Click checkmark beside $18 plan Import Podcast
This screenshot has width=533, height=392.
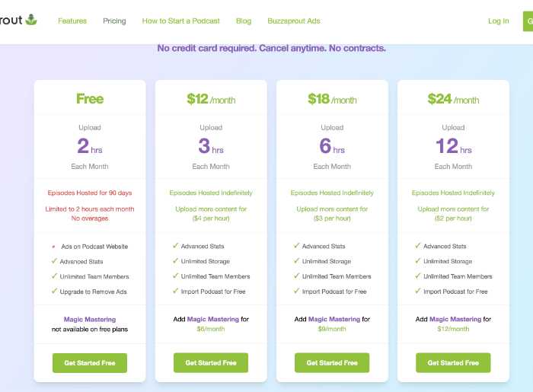pyautogui.click(x=296, y=291)
